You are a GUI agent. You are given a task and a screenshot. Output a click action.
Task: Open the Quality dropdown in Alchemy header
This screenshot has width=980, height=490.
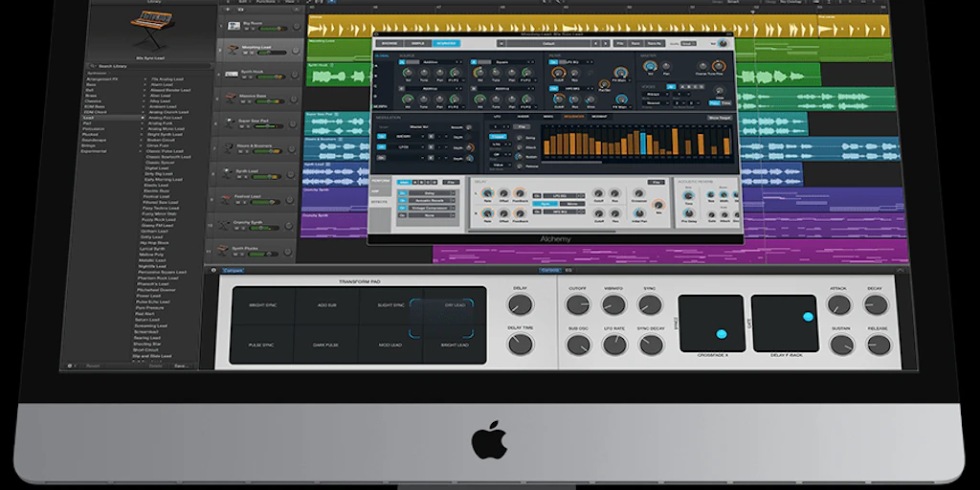[687, 44]
